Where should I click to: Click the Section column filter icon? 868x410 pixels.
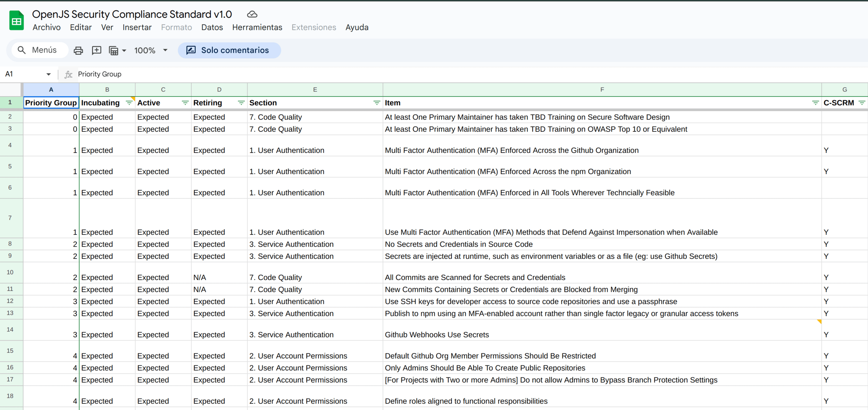click(376, 103)
